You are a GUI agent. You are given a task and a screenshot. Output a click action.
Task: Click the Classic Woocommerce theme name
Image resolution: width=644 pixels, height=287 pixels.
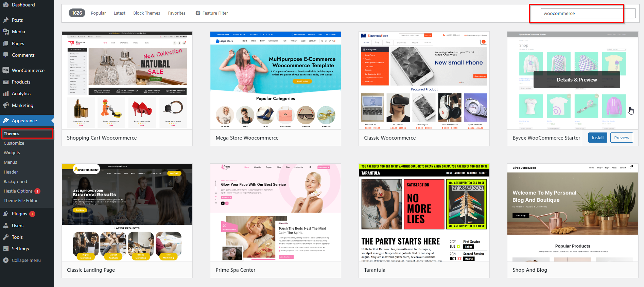(x=390, y=138)
